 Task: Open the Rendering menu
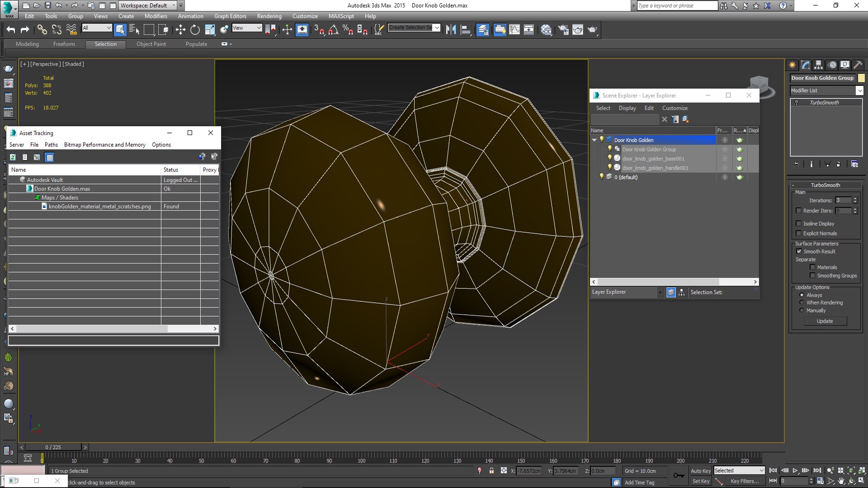point(269,16)
